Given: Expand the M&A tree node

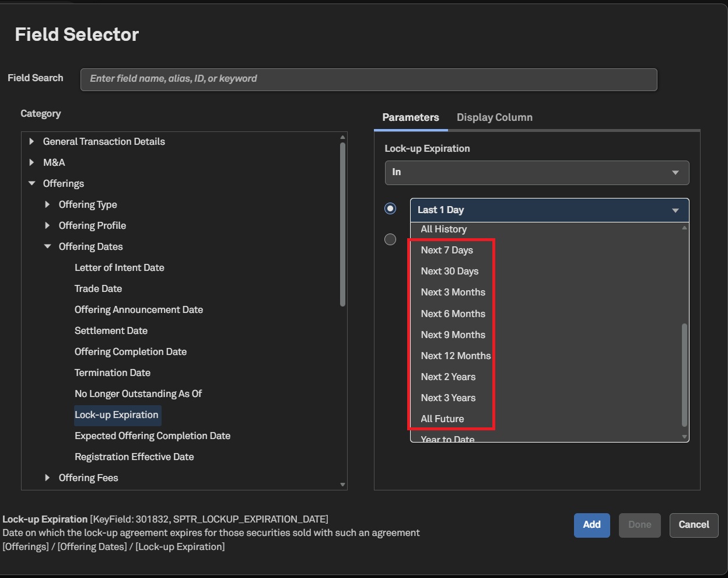Looking at the screenshot, I should click(32, 162).
